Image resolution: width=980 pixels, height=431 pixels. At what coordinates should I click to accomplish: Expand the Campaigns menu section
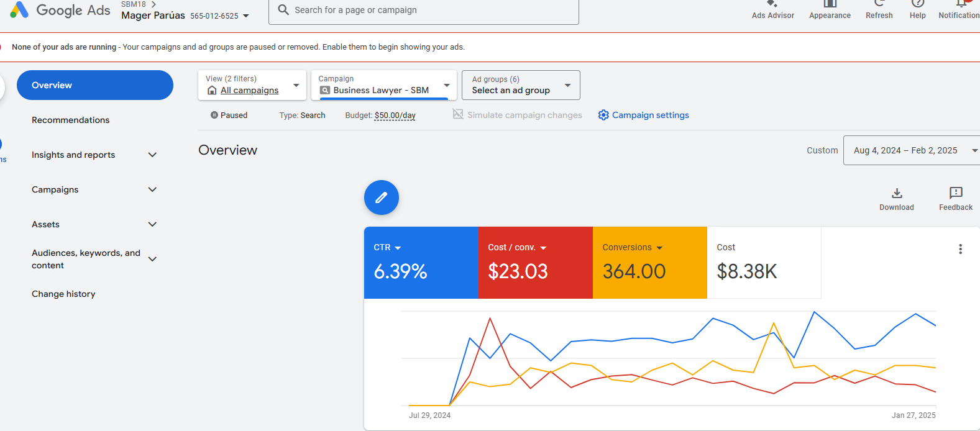pos(152,189)
